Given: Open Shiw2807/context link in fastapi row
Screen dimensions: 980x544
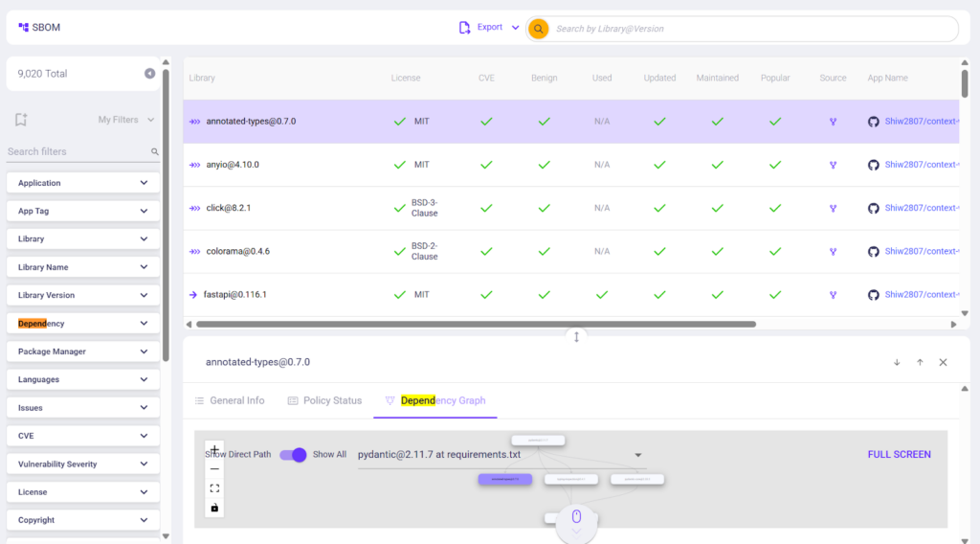Looking at the screenshot, I should pyautogui.click(x=922, y=294).
